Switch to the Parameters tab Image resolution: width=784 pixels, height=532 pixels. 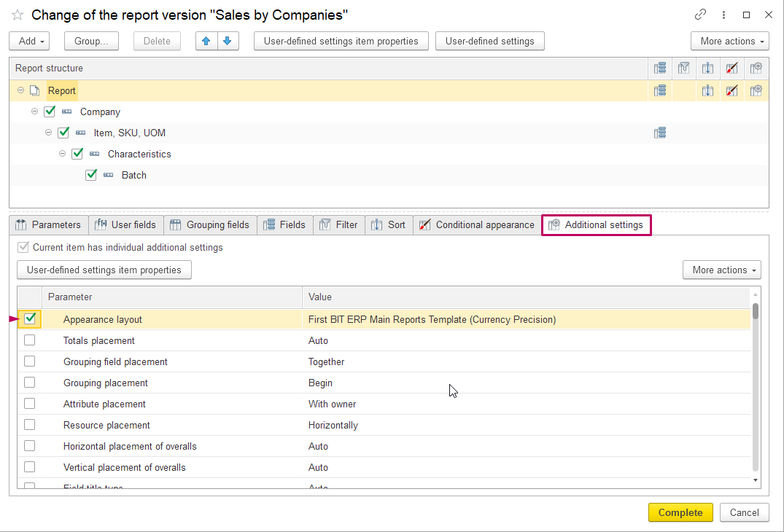tap(49, 224)
